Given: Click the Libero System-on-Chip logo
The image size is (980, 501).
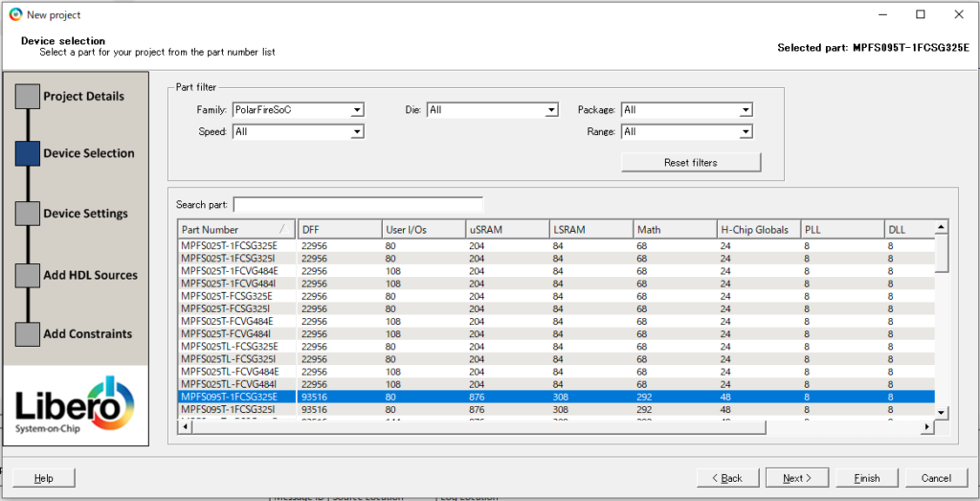Looking at the screenshot, I should tap(76, 405).
